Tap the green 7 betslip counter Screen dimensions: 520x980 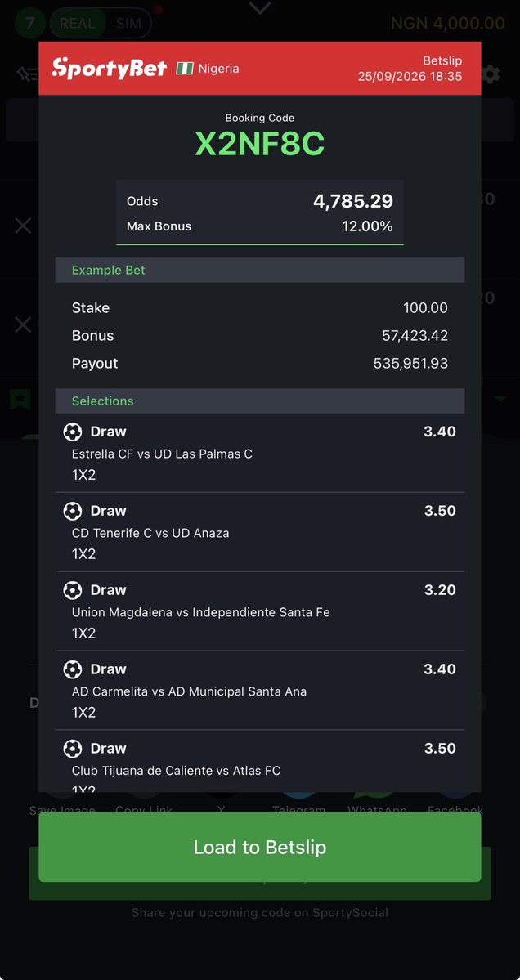click(29, 24)
